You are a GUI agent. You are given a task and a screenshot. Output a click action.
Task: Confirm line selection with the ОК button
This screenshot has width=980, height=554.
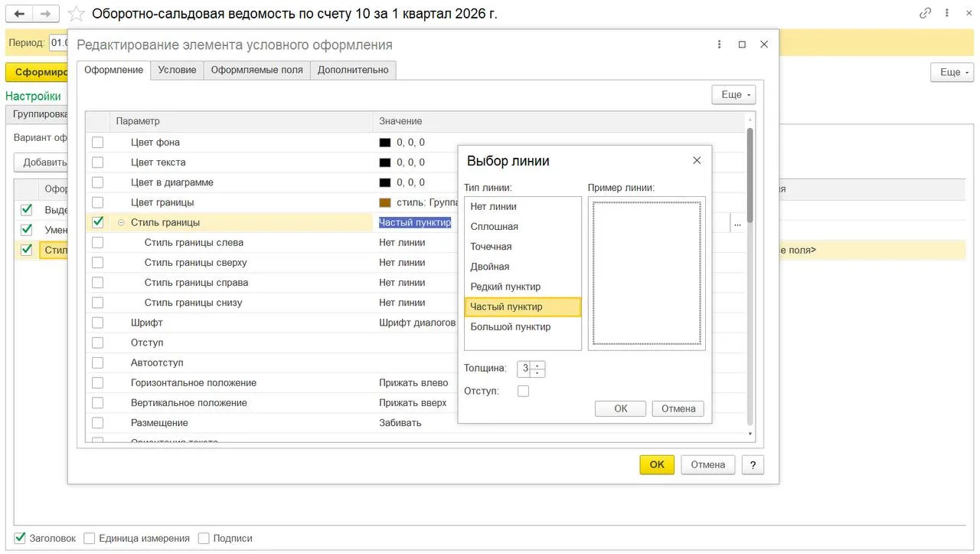tap(620, 408)
